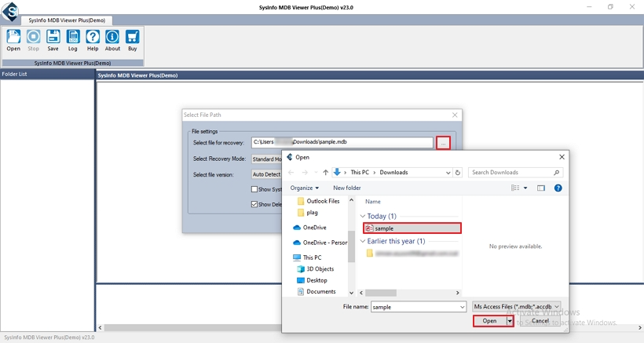Open the Log viewer icon
The height and width of the screenshot is (343, 644).
[73, 37]
